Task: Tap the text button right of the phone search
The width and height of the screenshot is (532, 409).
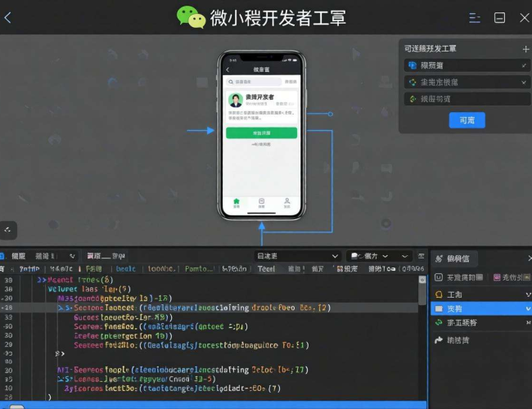Action: 291,82
